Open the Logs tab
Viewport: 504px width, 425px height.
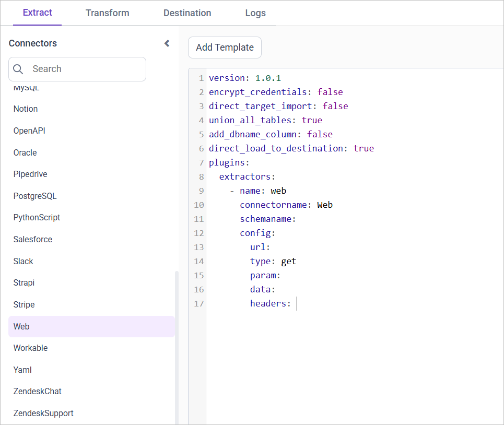point(255,13)
